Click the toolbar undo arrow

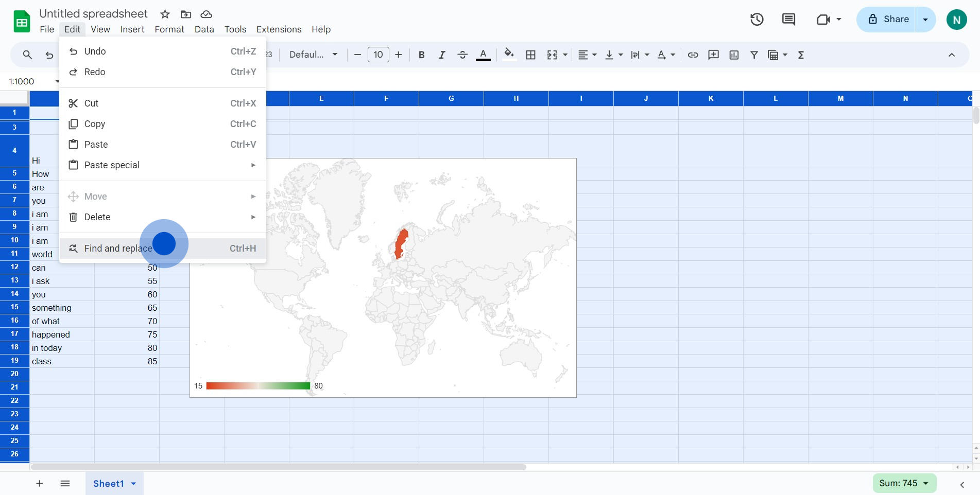(49, 55)
